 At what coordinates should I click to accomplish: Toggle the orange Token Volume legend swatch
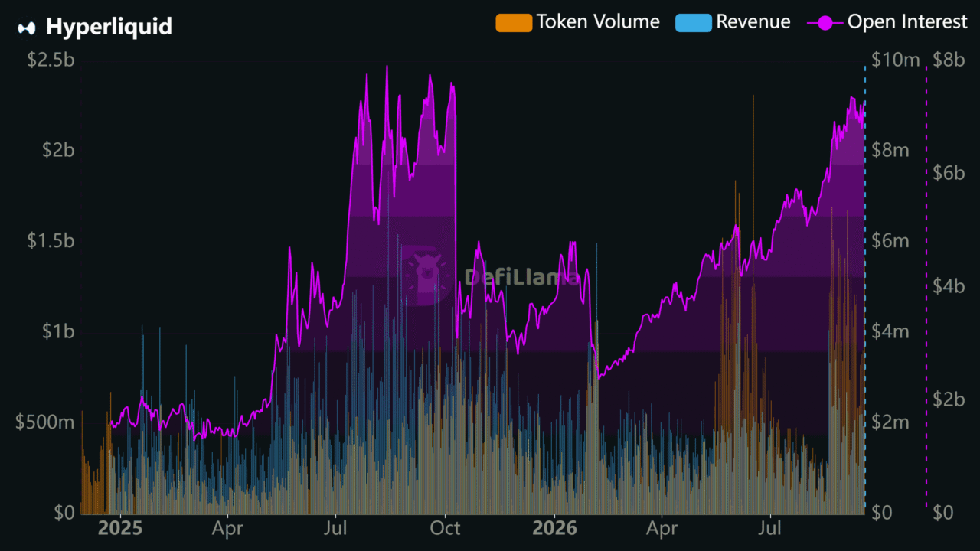tap(514, 22)
